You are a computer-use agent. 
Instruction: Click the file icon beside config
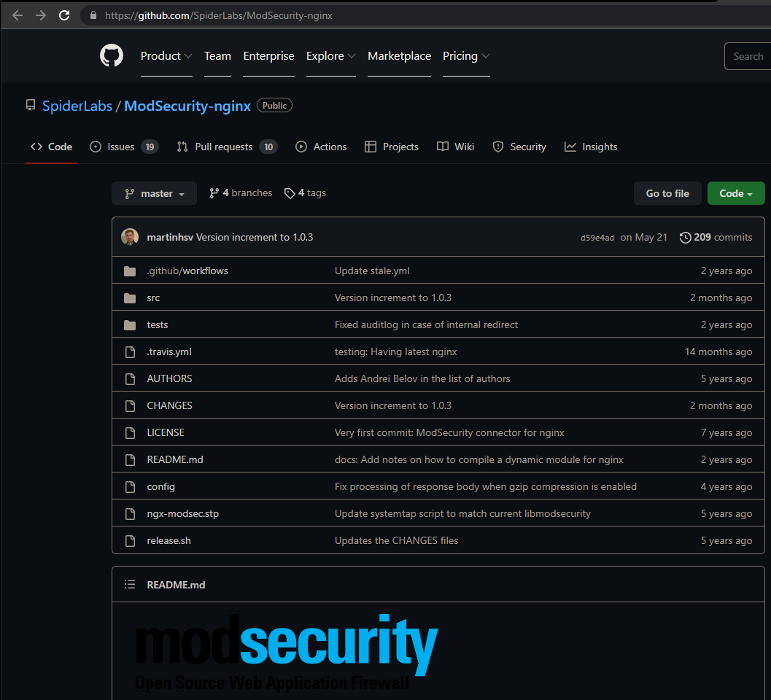pyautogui.click(x=130, y=486)
